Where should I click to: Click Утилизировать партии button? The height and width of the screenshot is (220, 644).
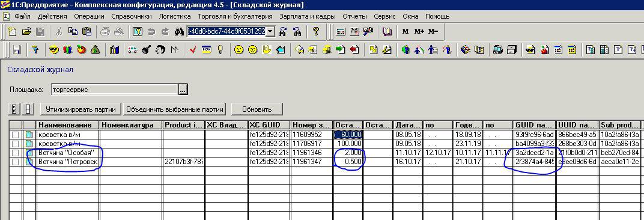80,109
